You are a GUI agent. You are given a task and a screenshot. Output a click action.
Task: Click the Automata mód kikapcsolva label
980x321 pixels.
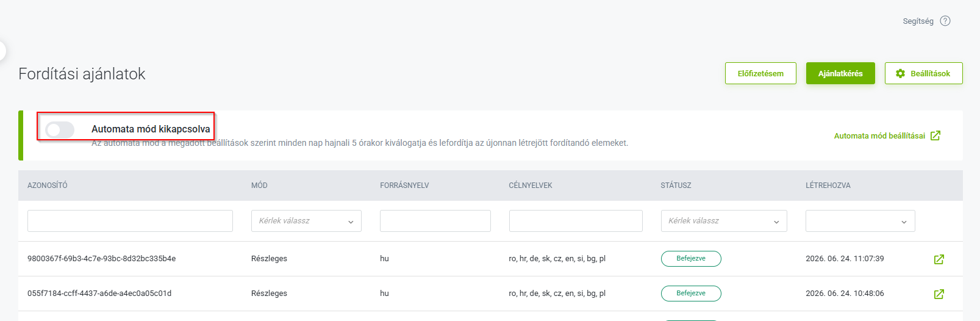pos(151,129)
